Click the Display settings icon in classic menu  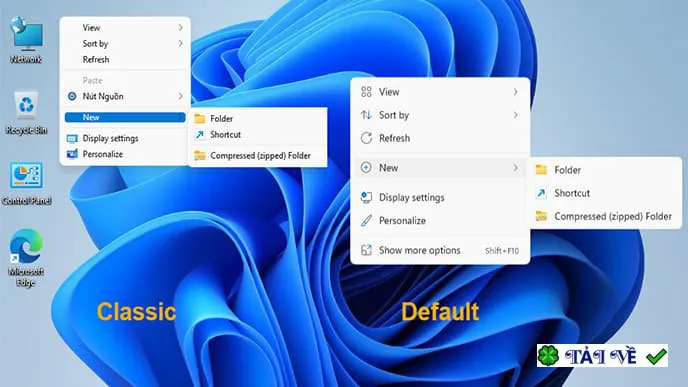click(72, 139)
